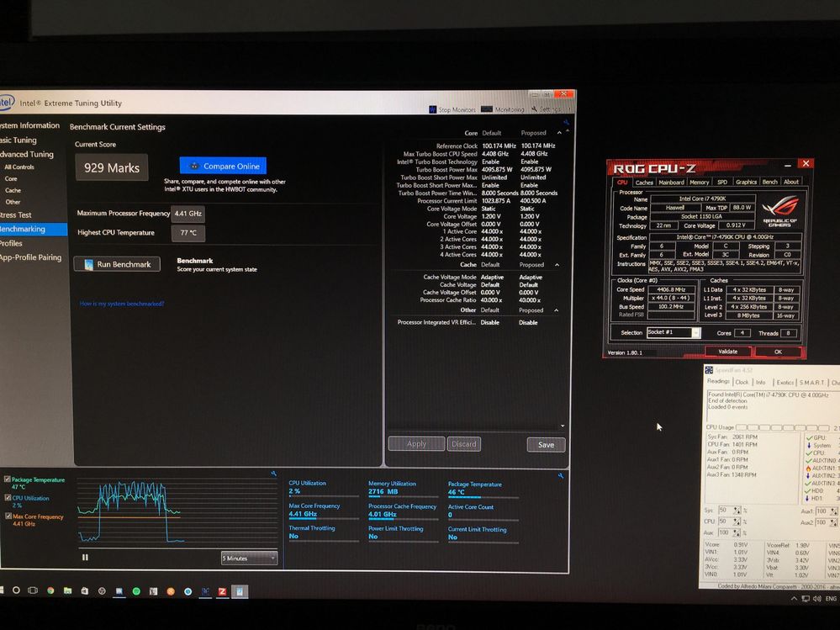Select Other under Advanced Tuning

[13, 202]
